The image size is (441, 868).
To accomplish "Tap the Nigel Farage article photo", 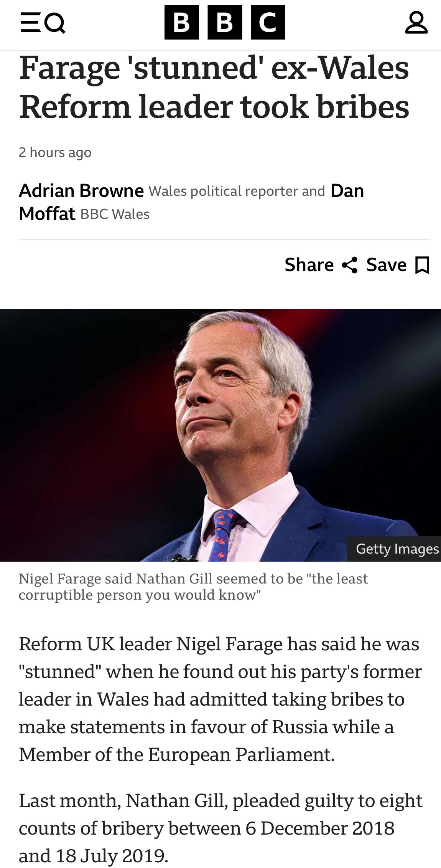I will tap(220, 435).
